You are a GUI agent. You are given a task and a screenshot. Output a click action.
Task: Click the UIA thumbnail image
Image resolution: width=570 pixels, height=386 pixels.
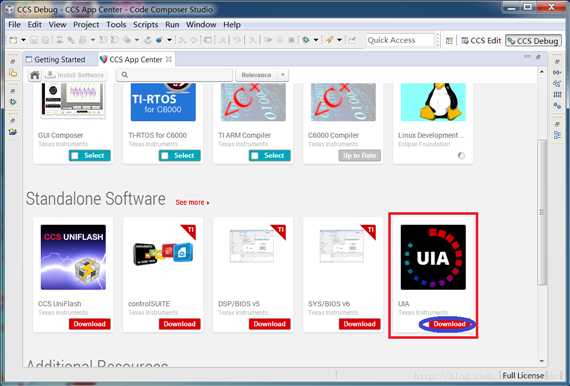(x=433, y=257)
